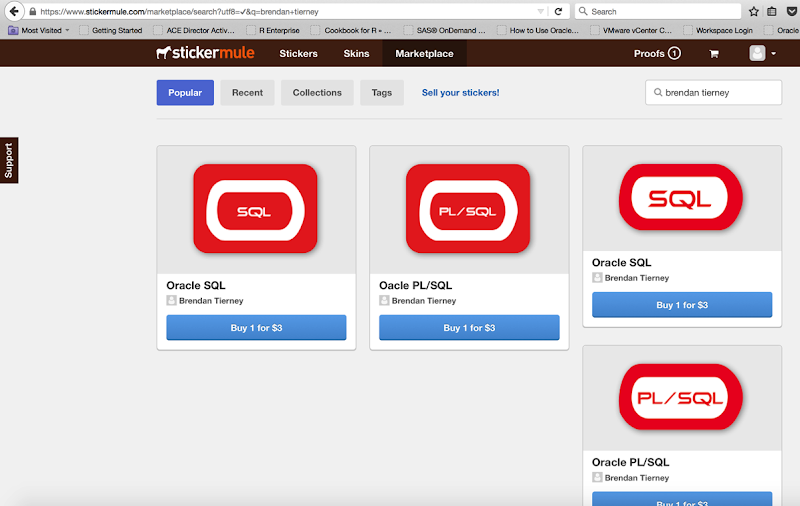Open the Support side tab
This screenshot has height=506, width=800.
[x=9, y=160]
